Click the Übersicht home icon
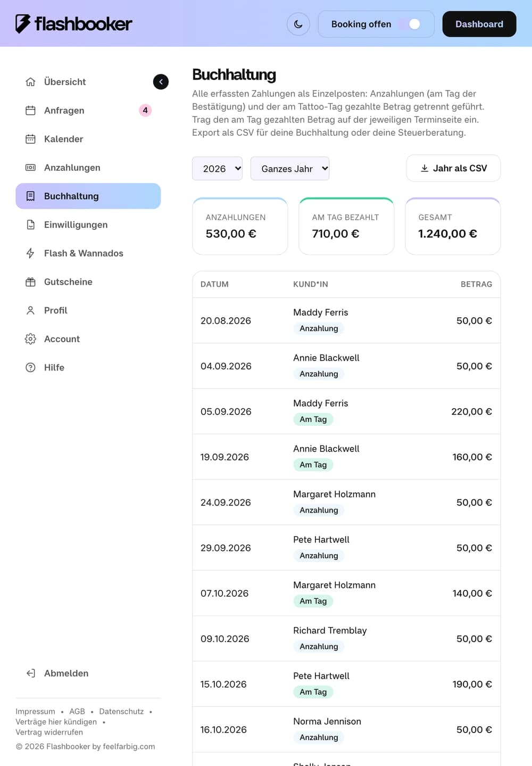The image size is (532, 766). click(x=30, y=82)
